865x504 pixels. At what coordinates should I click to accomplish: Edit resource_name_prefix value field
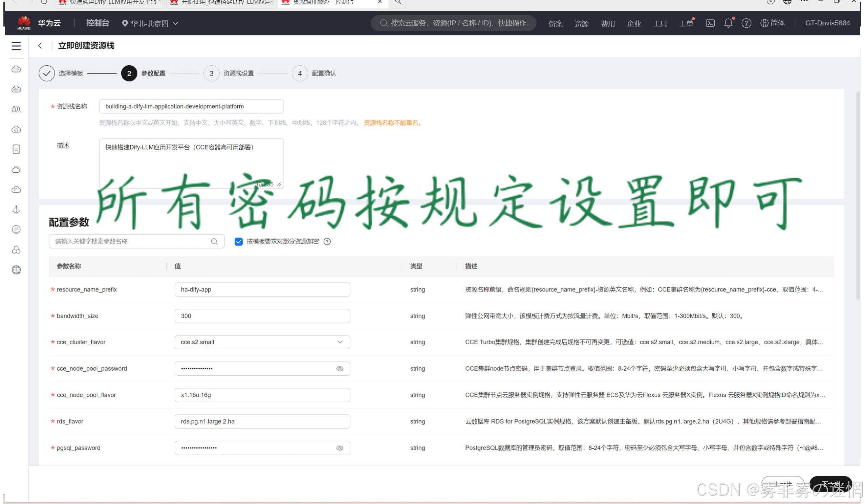[262, 289]
